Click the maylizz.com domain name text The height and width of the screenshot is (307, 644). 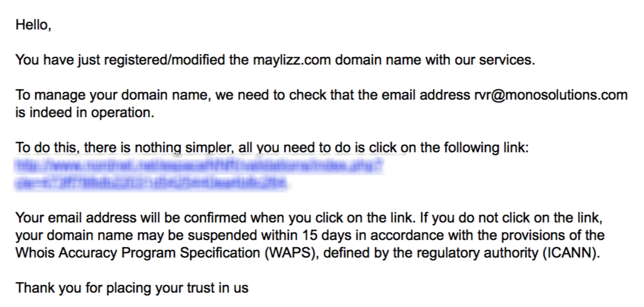(x=292, y=60)
